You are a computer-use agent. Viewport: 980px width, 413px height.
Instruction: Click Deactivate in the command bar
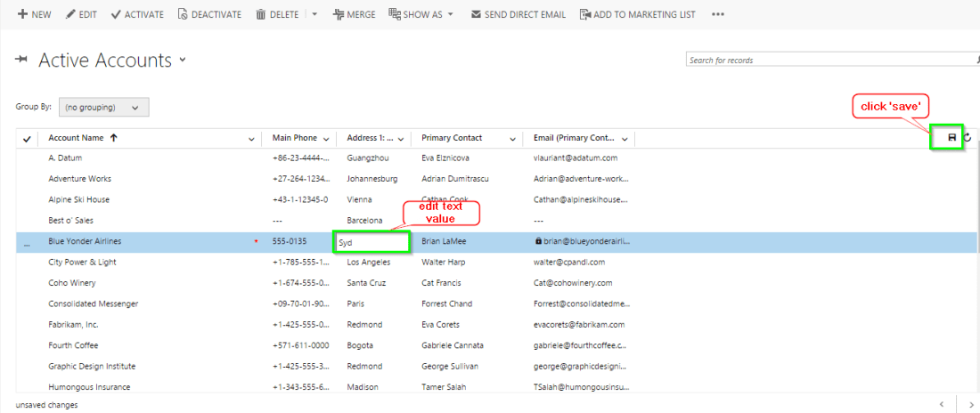209,14
